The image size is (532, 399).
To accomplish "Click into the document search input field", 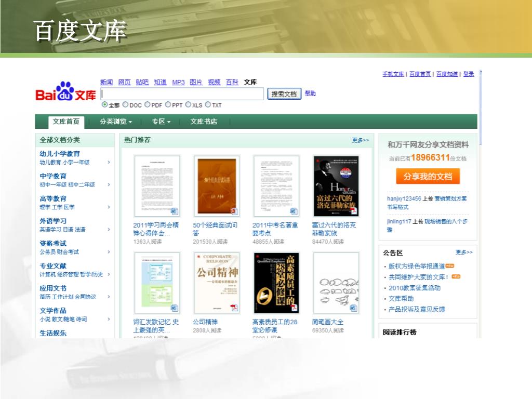I will [x=182, y=94].
